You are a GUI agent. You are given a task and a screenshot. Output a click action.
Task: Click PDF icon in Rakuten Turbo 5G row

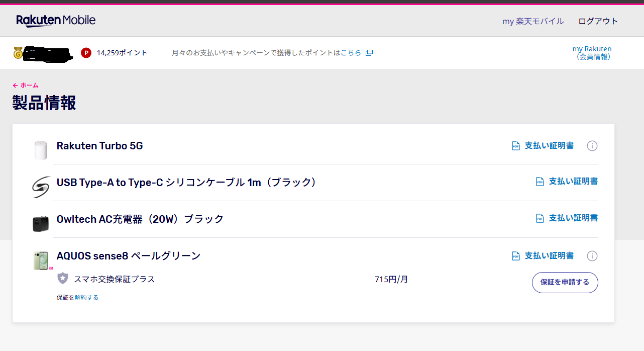(x=516, y=146)
